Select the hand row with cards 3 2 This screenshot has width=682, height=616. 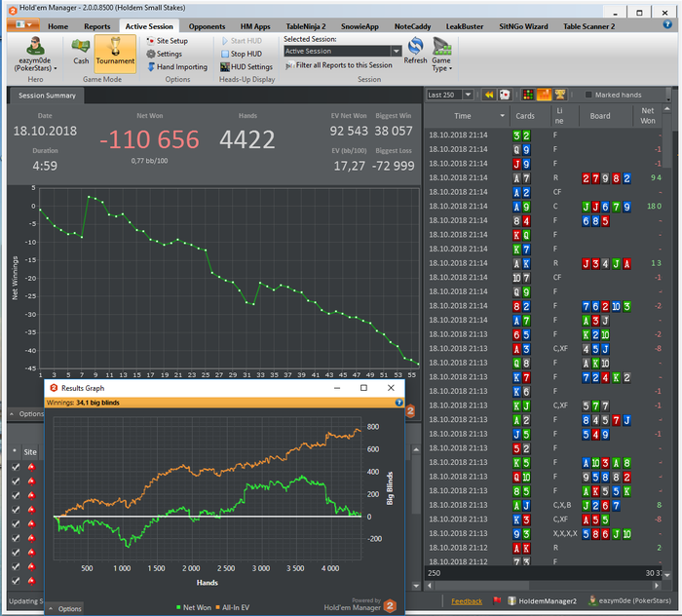544,135
